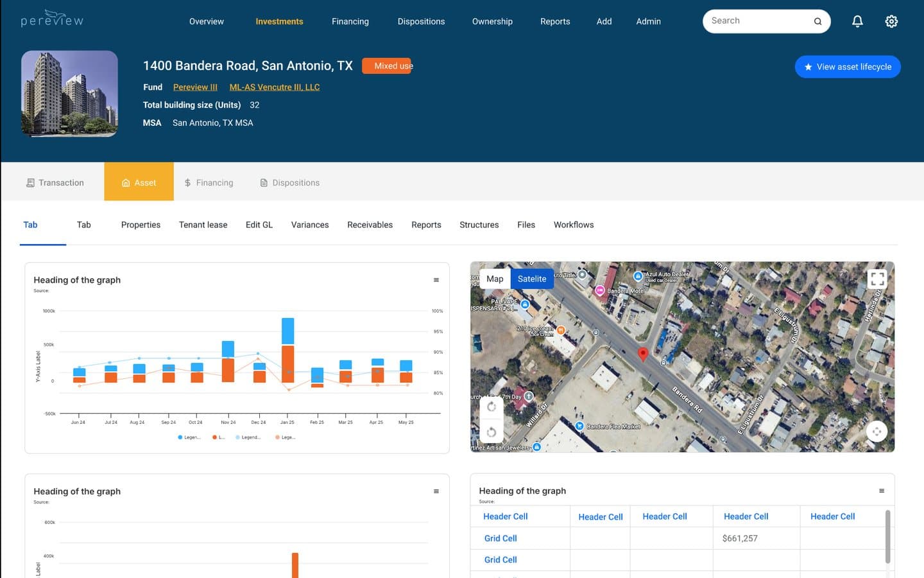The width and height of the screenshot is (924, 578).
Task: Rotate map counterclockwise using lower rotate icon
Action: click(x=492, y=432)
